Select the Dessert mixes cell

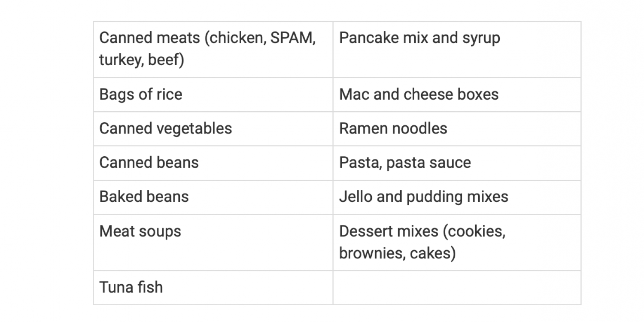457,243
